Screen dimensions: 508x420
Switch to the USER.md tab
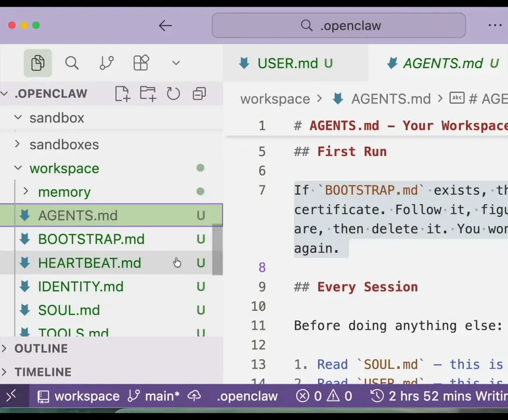coord(295,63)
